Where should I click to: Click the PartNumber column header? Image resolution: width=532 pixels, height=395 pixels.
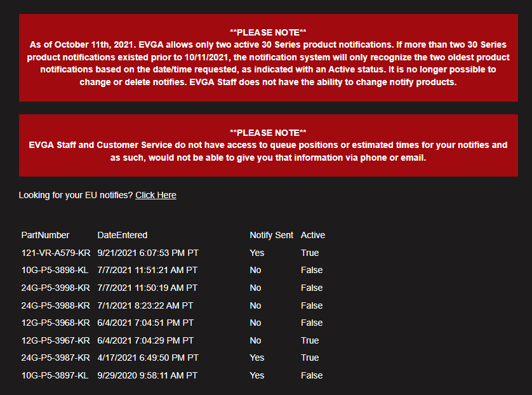point(45,235)
